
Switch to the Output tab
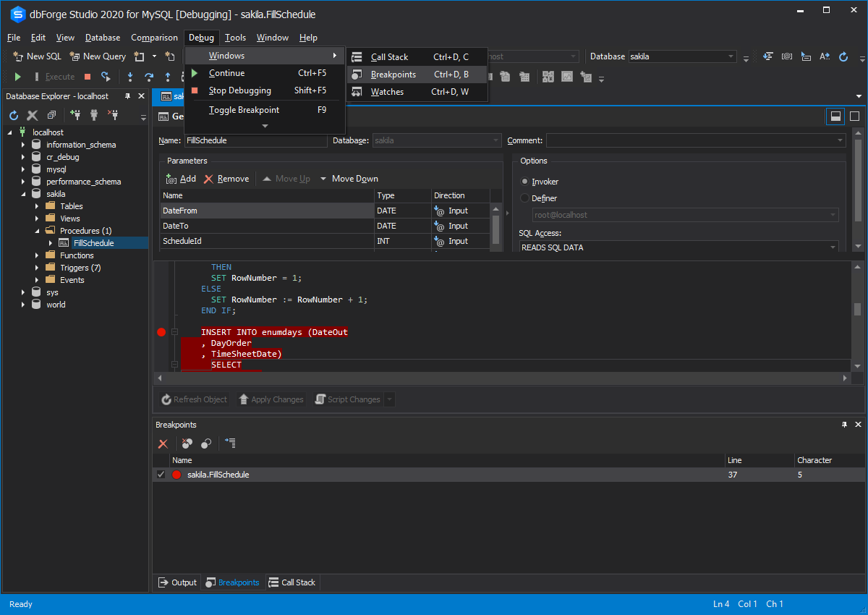(x=178, y=582)
